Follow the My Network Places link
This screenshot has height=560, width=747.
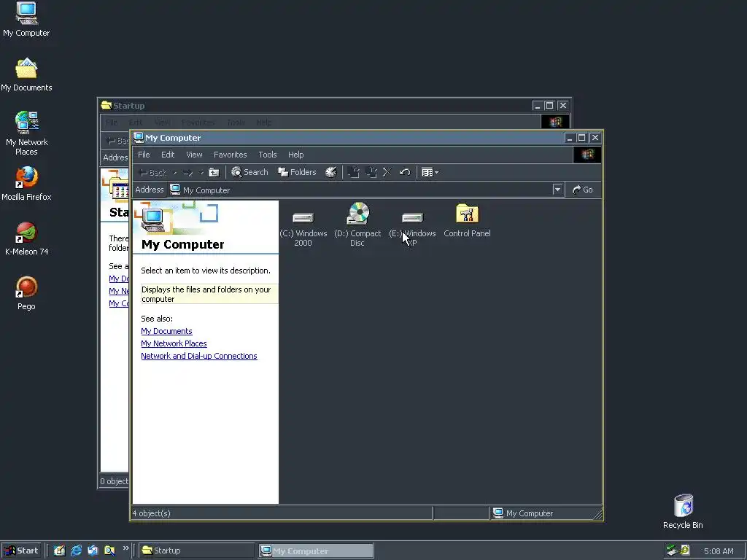pos(174,343)
